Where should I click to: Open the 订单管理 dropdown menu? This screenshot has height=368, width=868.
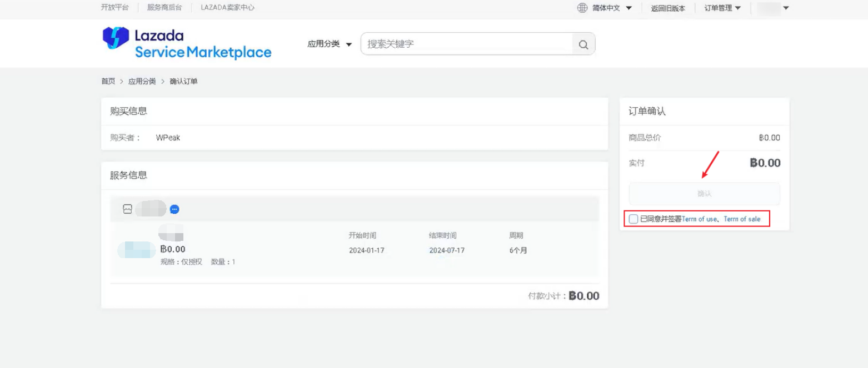(x=722, y=8)
